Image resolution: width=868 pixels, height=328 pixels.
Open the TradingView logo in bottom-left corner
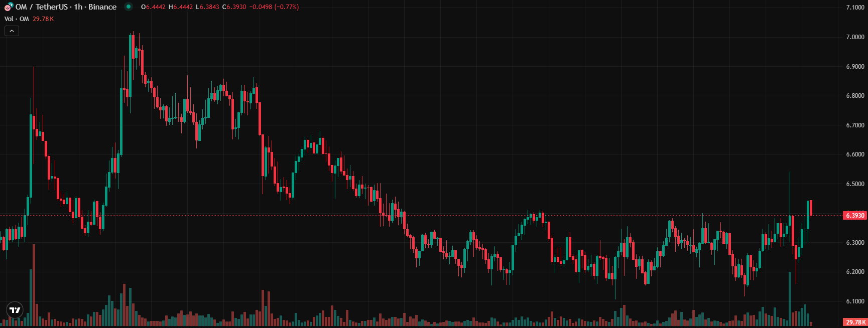(x=15, y=310)
